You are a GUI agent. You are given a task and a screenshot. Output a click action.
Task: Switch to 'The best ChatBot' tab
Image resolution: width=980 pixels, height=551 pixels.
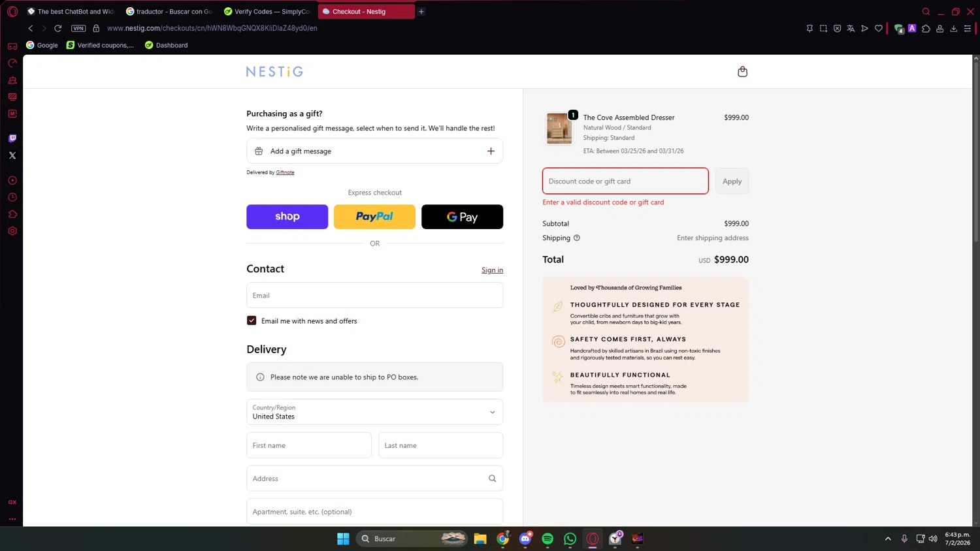(71, 12)
